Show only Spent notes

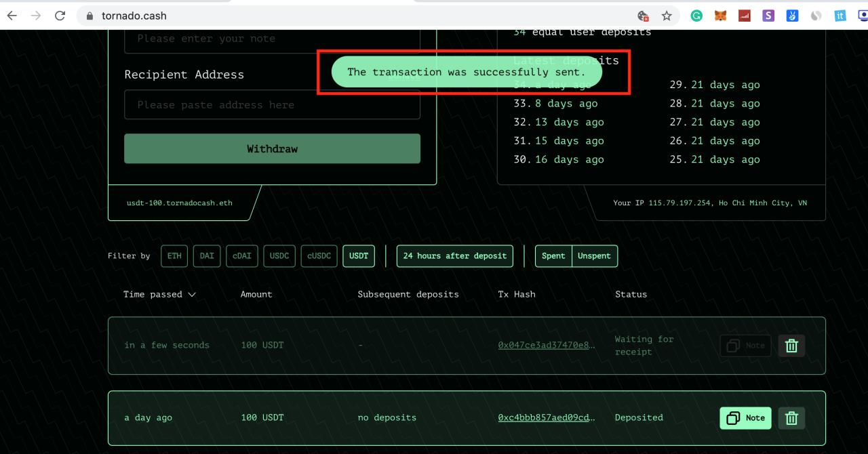click(x=553, y=256)
